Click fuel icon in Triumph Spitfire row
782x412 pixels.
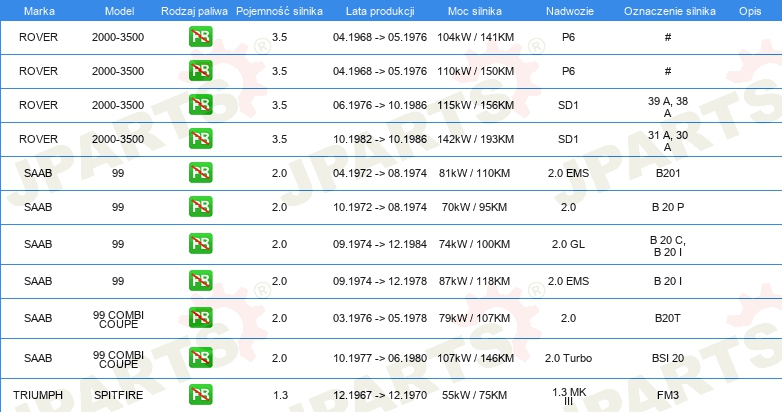(x=200, y=395)
